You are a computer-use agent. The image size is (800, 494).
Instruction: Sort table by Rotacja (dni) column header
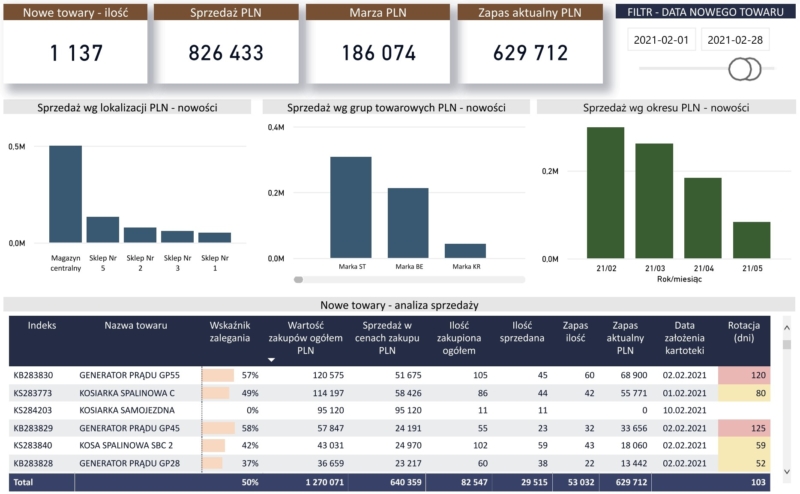(750, 332)
